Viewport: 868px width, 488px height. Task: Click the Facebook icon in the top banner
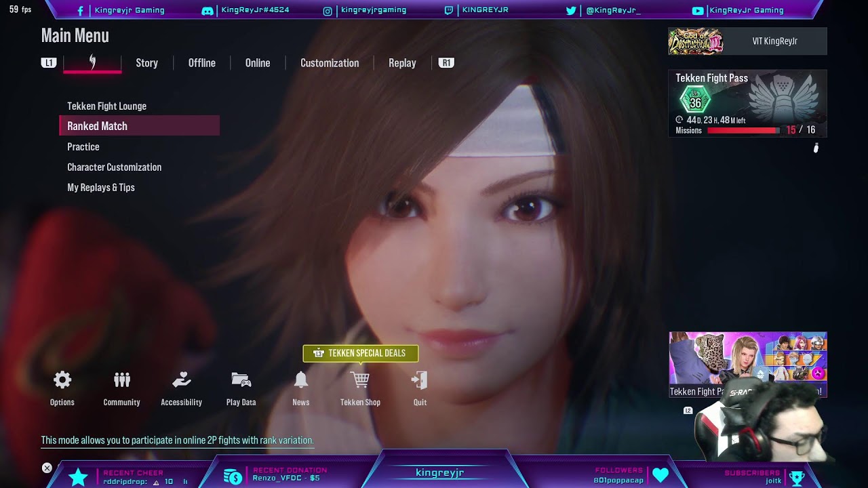(x=81, y=11)
